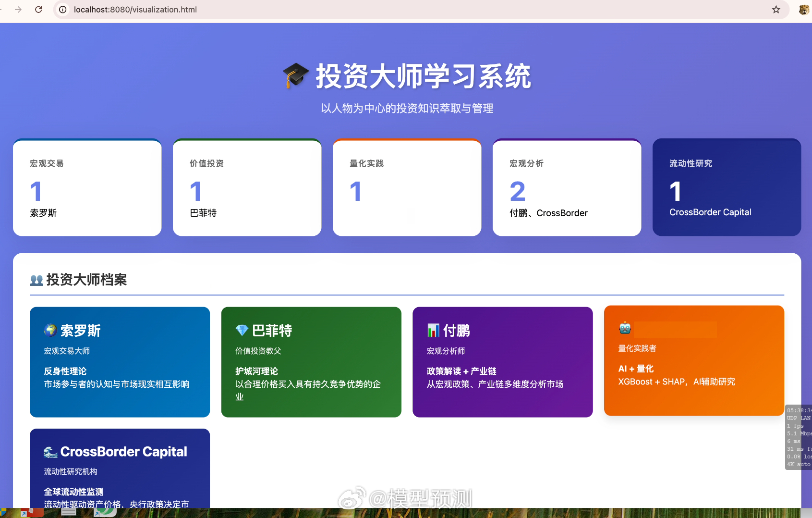This screenshot has width=812, height=518.
Task: Click the browser profile avatar
Action: [x=803, y=9]
